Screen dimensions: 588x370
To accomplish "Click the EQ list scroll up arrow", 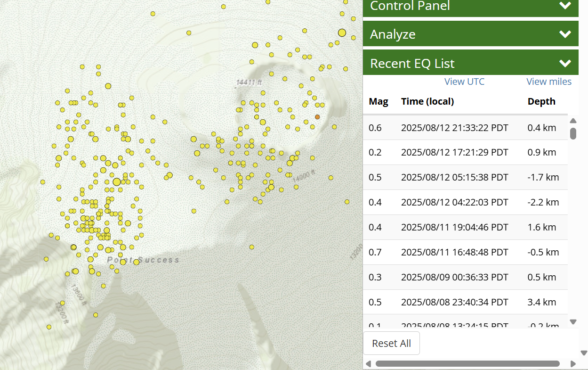I will pos(573,121).
